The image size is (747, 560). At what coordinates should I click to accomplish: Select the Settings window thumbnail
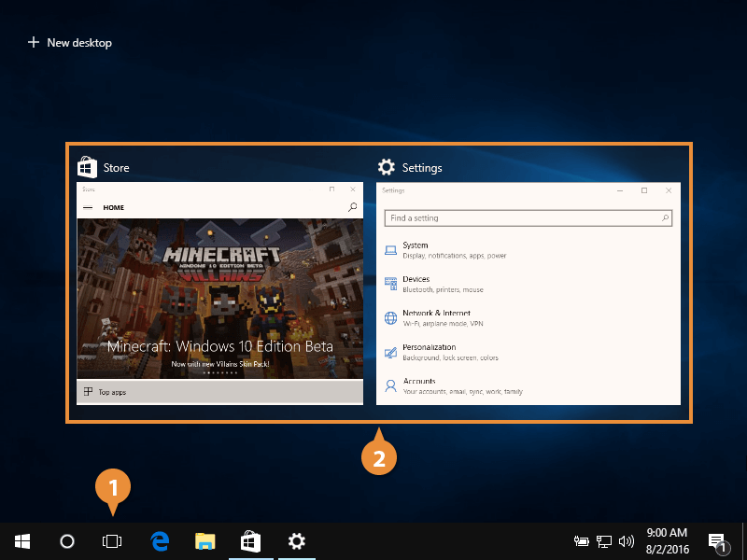point(529,294)
